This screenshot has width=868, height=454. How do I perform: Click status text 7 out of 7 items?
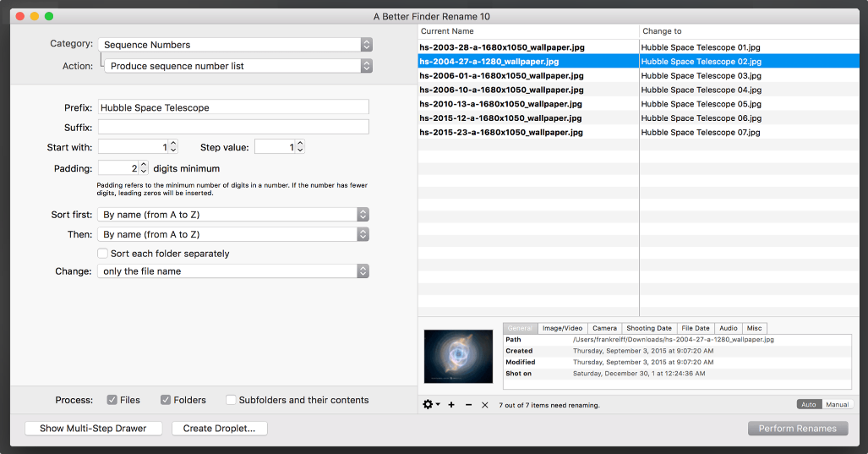[549, 405]
